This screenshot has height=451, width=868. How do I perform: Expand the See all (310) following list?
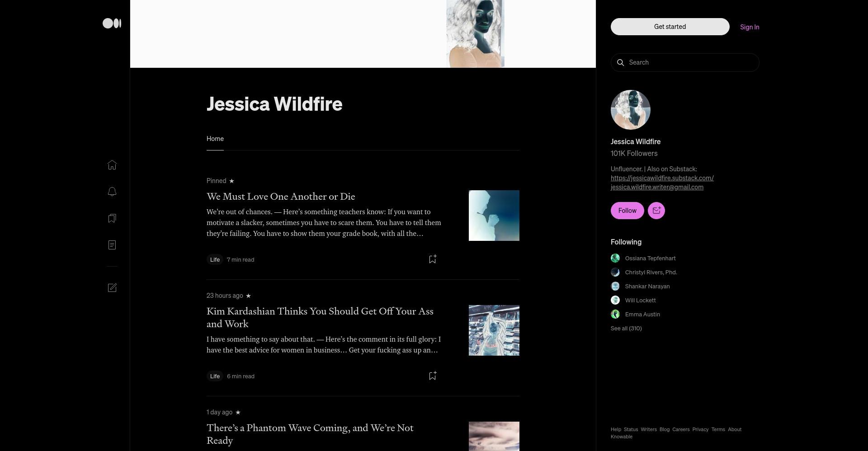pyautogui.click(x=626, y=328)
